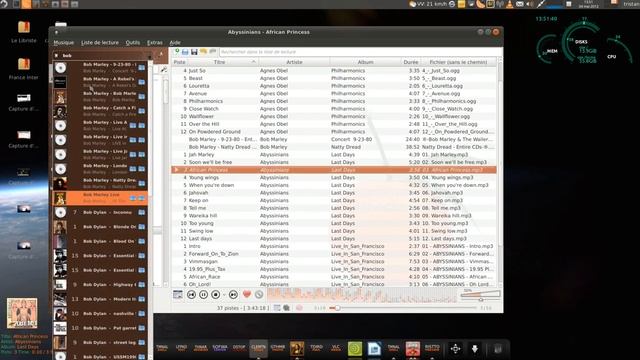Love the track with the heart icon

tap(247, 294)
